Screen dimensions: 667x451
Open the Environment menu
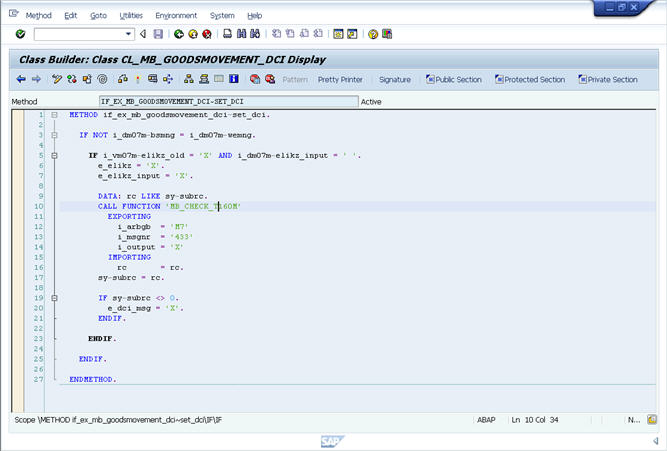click(x=176, y=16)
